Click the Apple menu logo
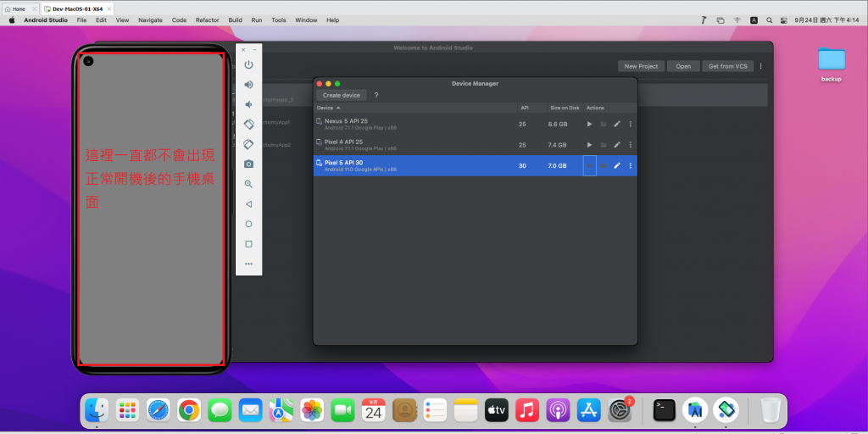868x434 pixels. point(12,20)
